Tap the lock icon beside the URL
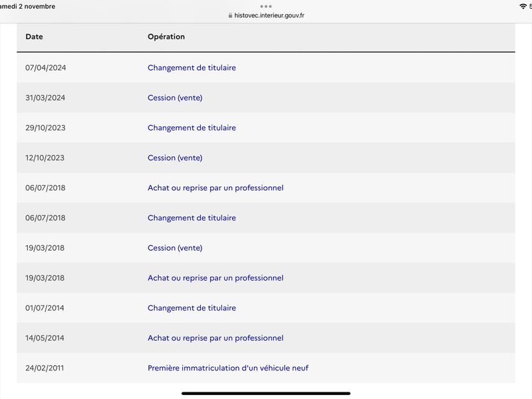Image resolution: width=532 pixels, height=399 pixels. click(x=230, y=15)
